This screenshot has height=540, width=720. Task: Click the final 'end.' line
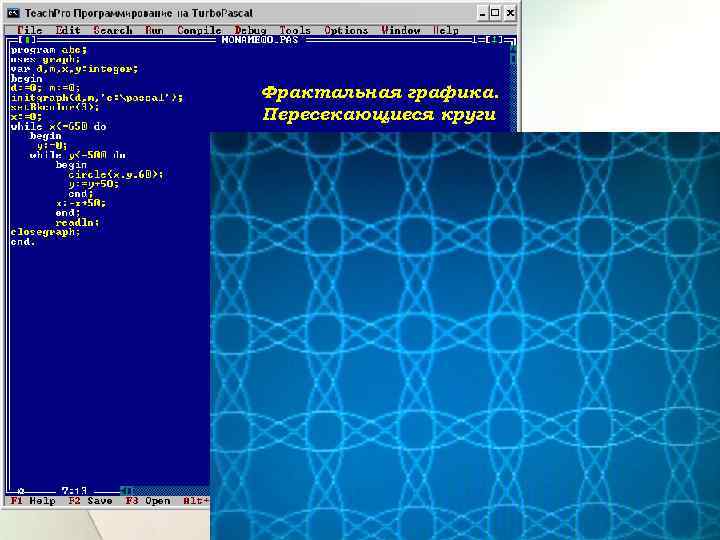pyautogui.click(x=23, y=242)
